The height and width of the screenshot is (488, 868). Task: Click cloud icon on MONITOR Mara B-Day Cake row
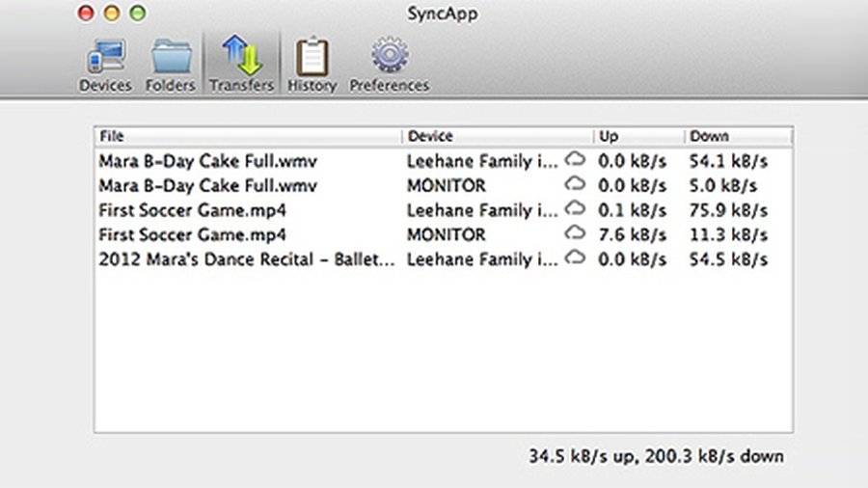(576, 184)
